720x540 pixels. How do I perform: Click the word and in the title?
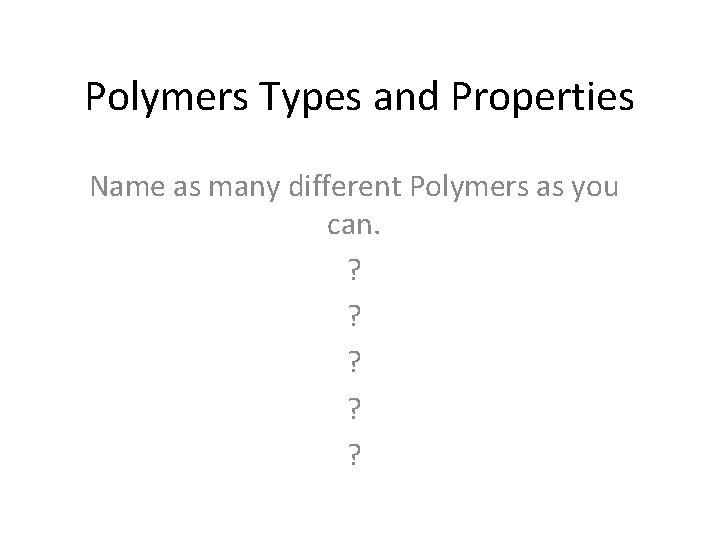point(406,96)
